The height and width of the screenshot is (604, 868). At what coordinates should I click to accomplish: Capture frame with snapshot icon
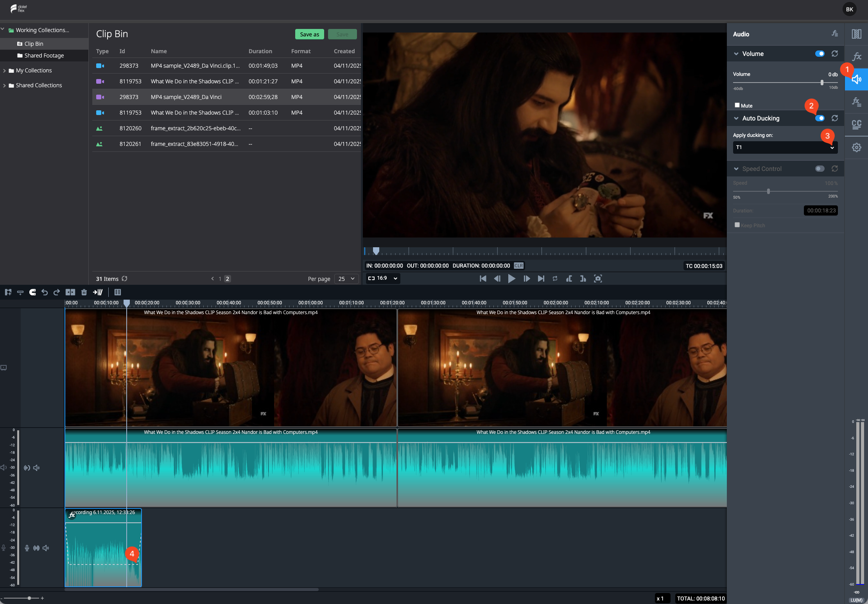coord(598,279)
